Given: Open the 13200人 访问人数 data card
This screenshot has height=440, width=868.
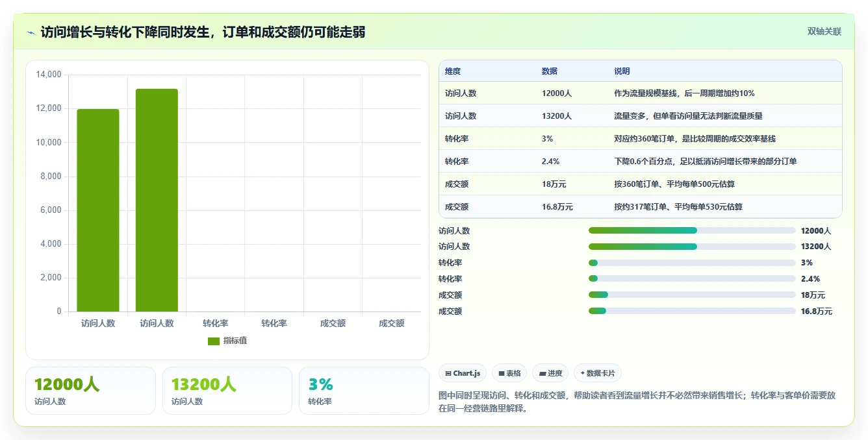Looking at the screenshot, I should (x=227, y=391).
